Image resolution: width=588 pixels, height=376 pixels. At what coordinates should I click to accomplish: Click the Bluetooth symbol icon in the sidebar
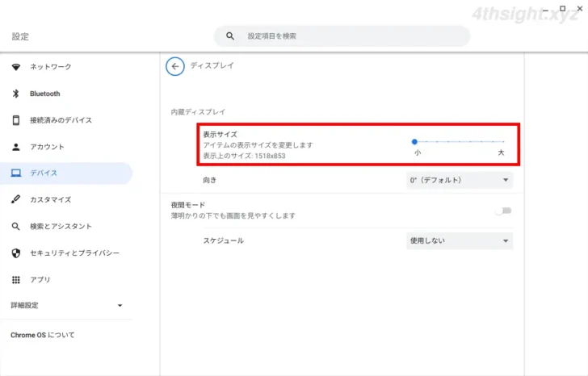click(16, 94)
